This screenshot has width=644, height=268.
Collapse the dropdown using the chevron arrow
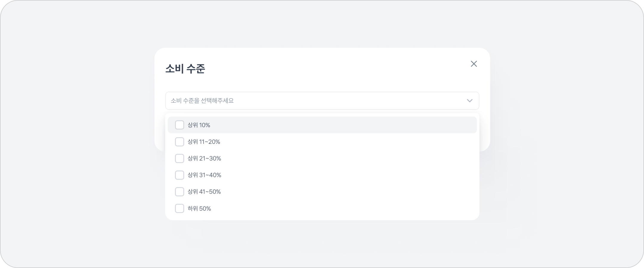coord(470,101)
